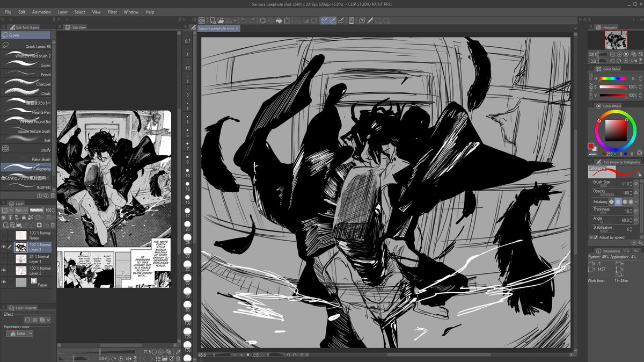Open the Anti-aliasing options dropdown arrow

(636, 202)
